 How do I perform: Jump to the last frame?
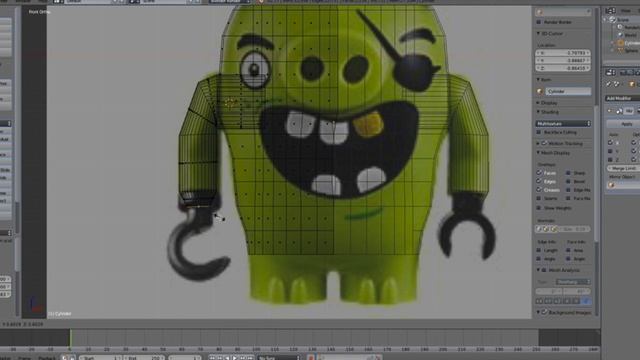pyautogui.click(x=250, y=358)
